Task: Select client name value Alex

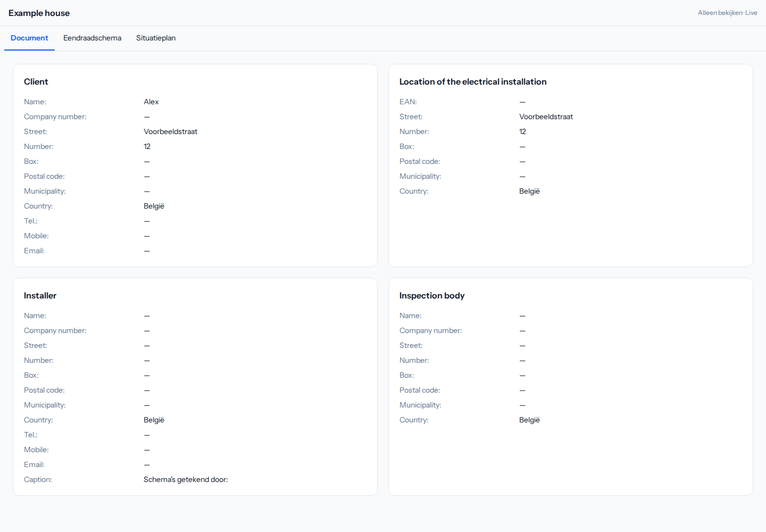Action: pos(151,102)
